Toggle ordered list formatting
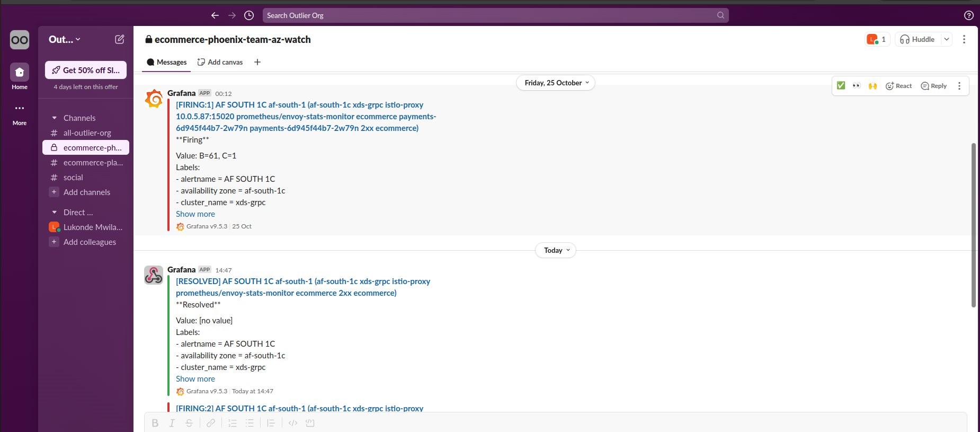This screenshot has height=432, width=980. pos(232,422)
